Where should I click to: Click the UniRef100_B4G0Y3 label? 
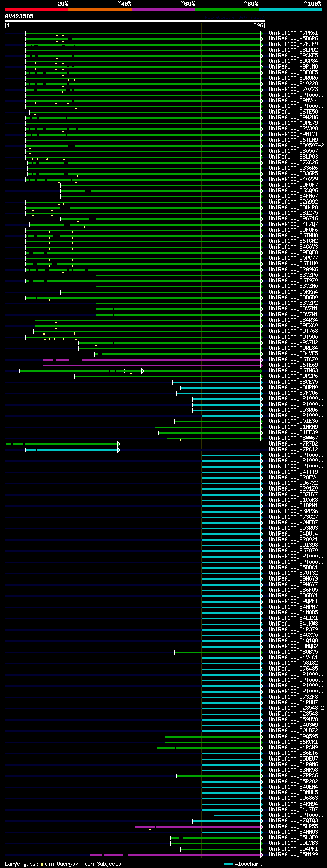pos(293,247)
